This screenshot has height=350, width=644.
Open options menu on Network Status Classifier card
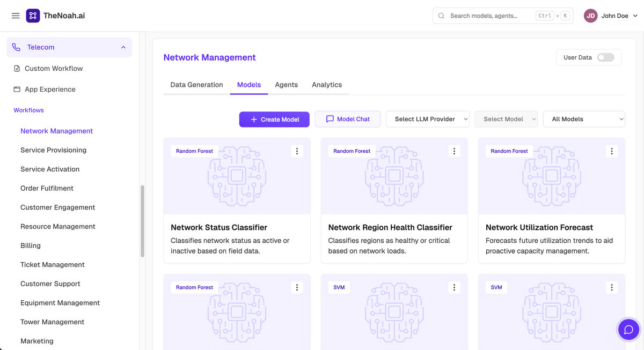coord(297,151)
